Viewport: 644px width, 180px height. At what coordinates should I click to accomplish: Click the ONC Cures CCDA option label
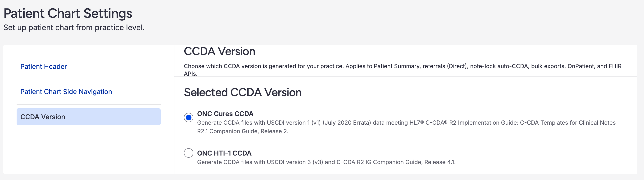225,114
